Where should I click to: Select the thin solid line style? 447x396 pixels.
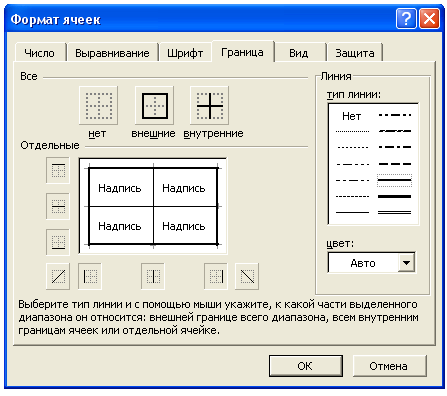[x=352, y=212]
